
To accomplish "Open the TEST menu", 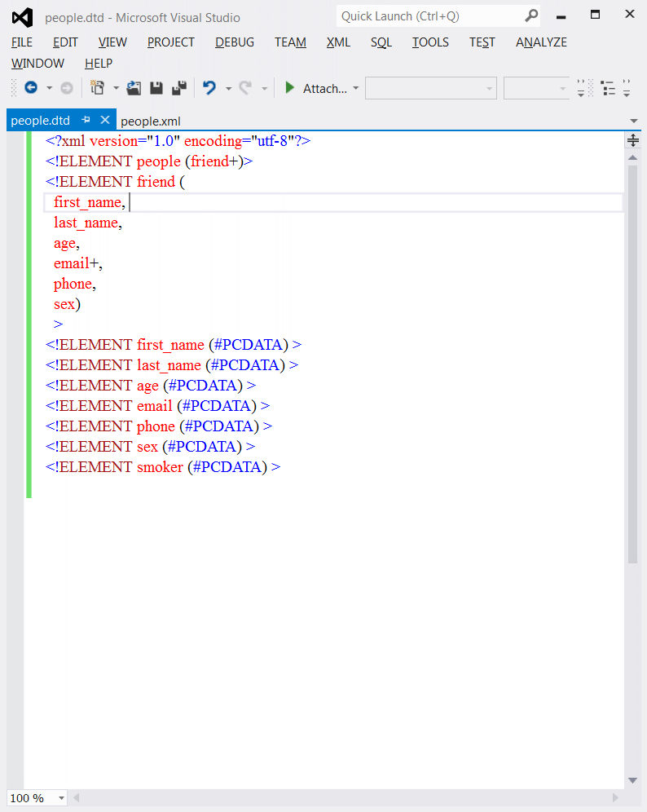I will point(482,42).
